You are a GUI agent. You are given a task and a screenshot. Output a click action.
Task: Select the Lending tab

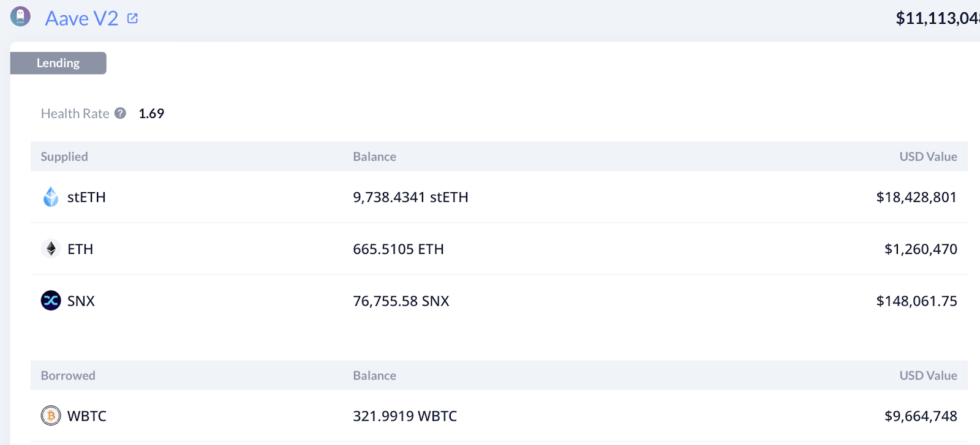click(58, 63)
